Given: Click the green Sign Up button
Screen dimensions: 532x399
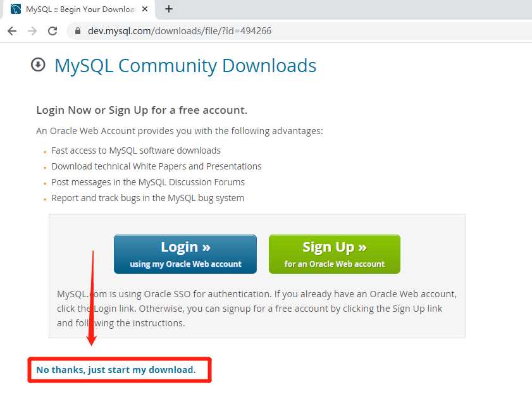Looking at the screenshot, I should 335,254.
